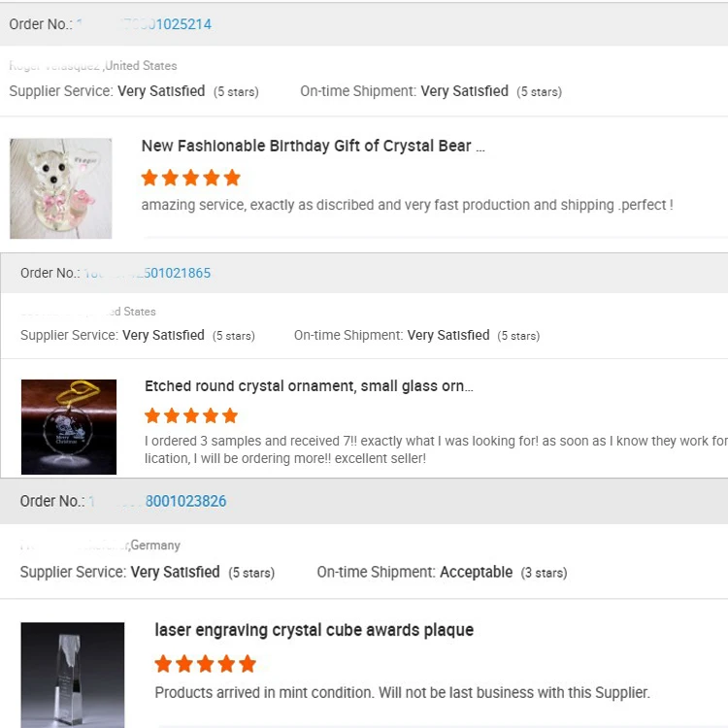Click the On-time Shipment 'Acceptable' rating

476,572
